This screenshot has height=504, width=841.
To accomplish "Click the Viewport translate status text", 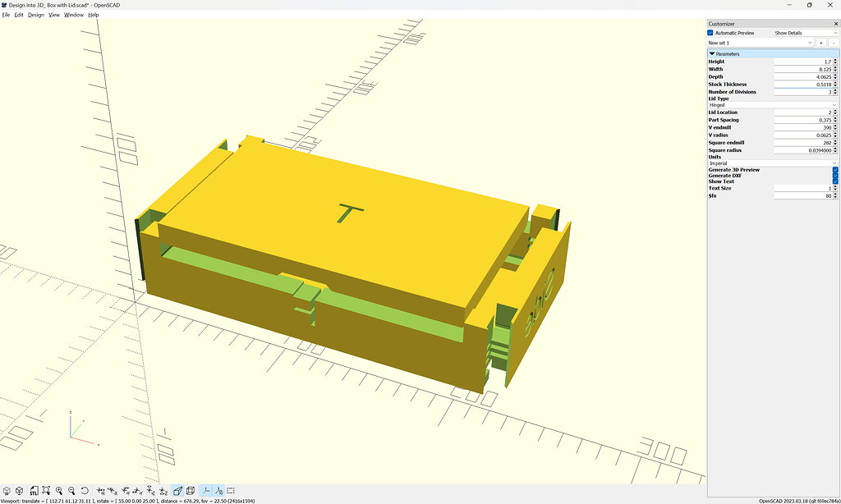I will [127, 501].
